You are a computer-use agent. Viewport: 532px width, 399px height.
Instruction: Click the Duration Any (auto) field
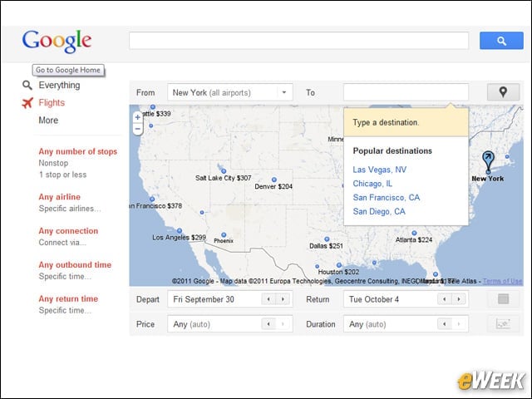(406, 324)
